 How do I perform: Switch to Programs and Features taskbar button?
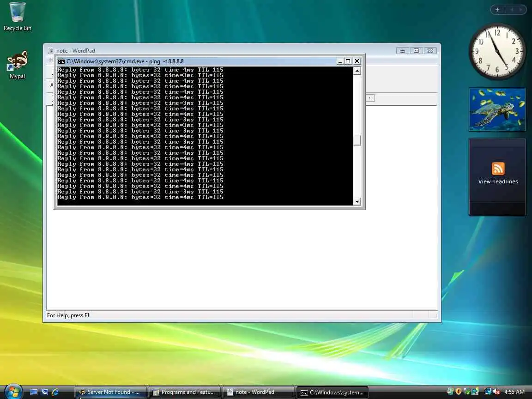pos(185,392)
